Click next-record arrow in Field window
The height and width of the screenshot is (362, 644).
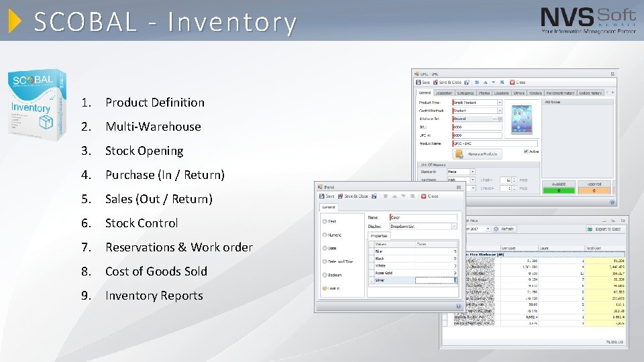403,196
